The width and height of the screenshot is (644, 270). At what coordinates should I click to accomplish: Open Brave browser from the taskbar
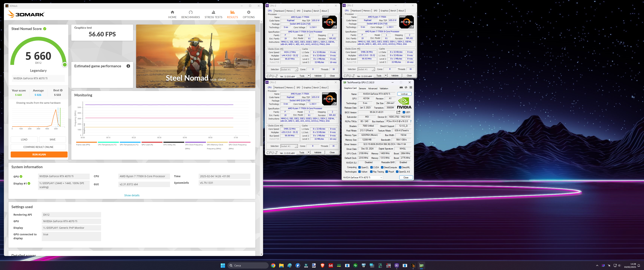pyautogui.click(x=323, y=265)
